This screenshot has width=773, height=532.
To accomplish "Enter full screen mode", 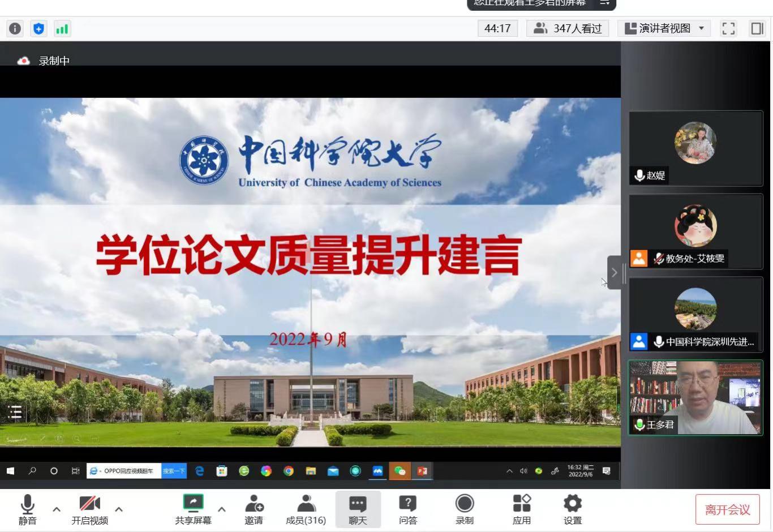I will click(728, 28).
